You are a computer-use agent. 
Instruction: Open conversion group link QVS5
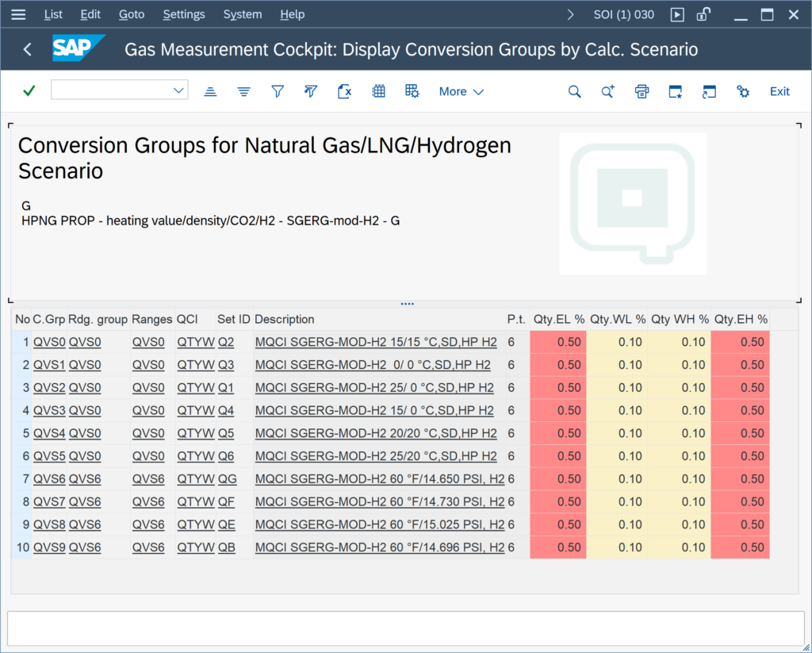pyautogui.click(x=49, y=456)
